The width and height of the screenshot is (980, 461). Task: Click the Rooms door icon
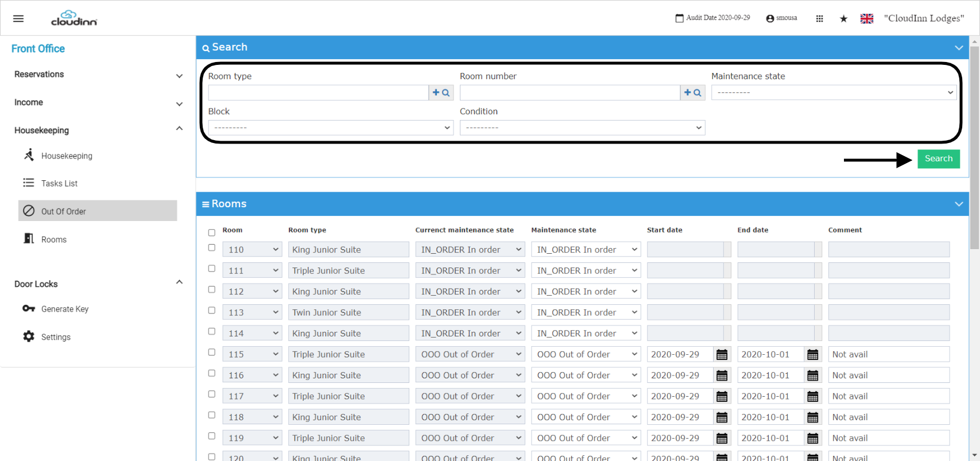point(29,238)
